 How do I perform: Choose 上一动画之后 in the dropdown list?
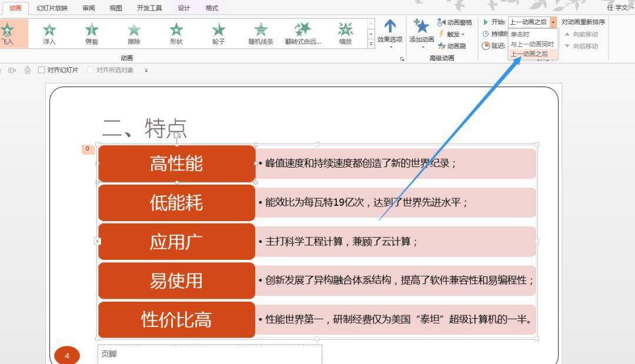pos(533,54)
